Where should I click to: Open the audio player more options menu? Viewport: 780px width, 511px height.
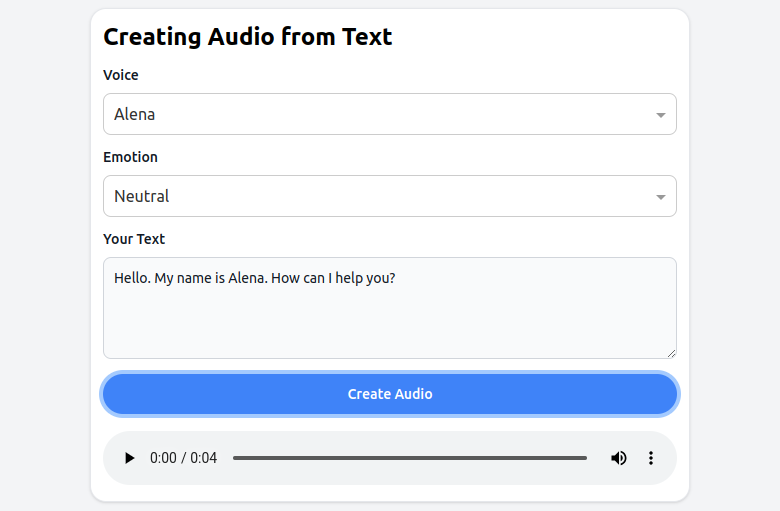pyautogui.click(x=651, y=458)
